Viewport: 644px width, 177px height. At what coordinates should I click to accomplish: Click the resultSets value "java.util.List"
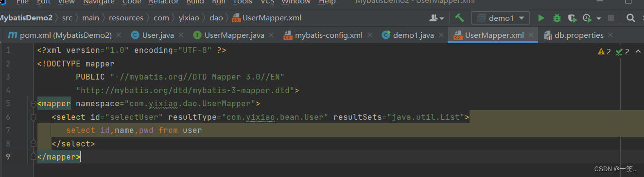pos(426,117)
